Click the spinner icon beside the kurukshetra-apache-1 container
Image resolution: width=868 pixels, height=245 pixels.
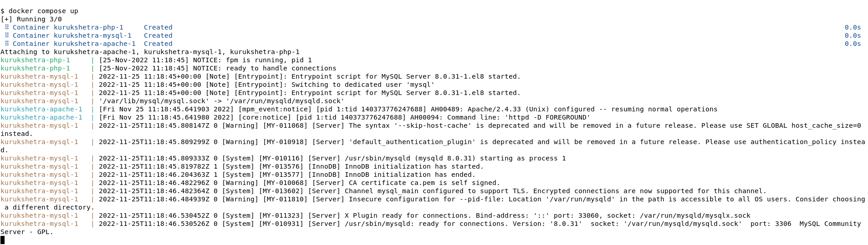point(7,44)
